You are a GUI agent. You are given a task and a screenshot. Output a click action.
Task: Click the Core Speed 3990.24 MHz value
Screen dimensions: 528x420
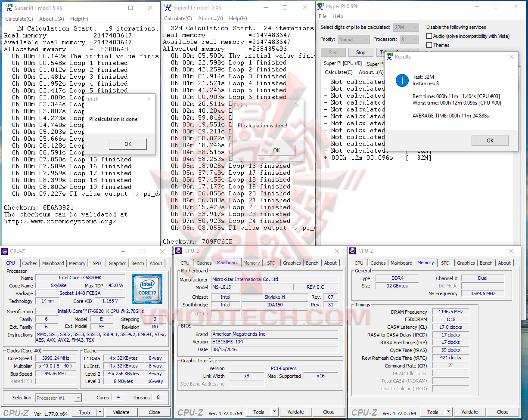click(x=56, y=358)
